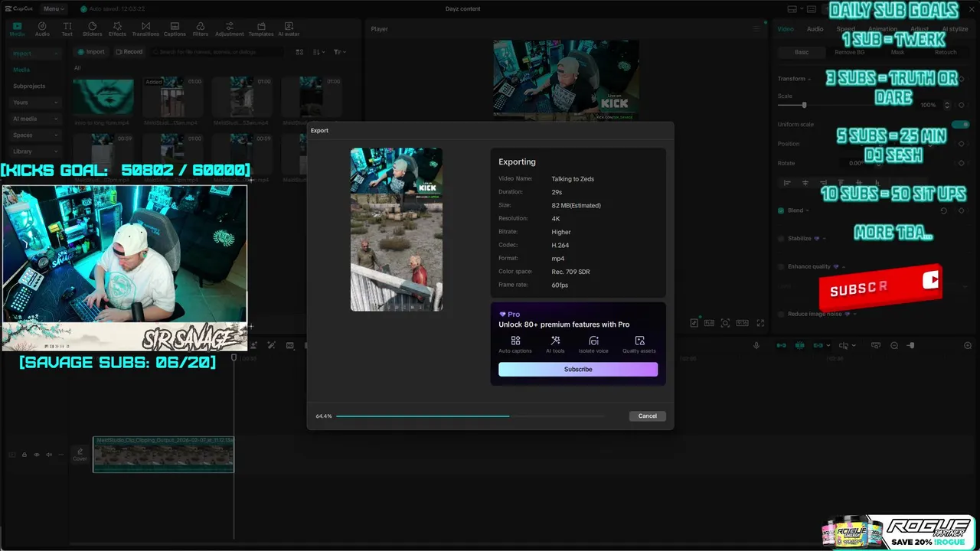Viewport: 980px width, 551px height.
Task: Expand the Library section
Action: pyautogui.click(x=56, y=152)
